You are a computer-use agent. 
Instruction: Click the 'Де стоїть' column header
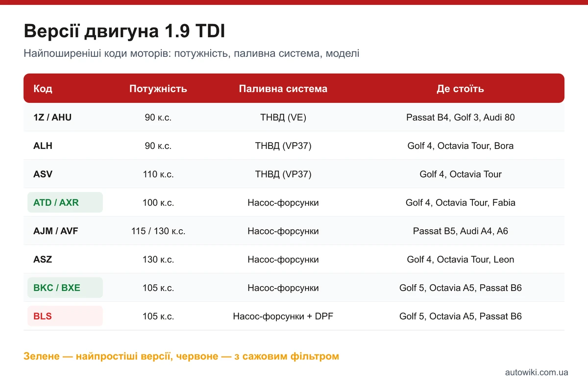461,89
